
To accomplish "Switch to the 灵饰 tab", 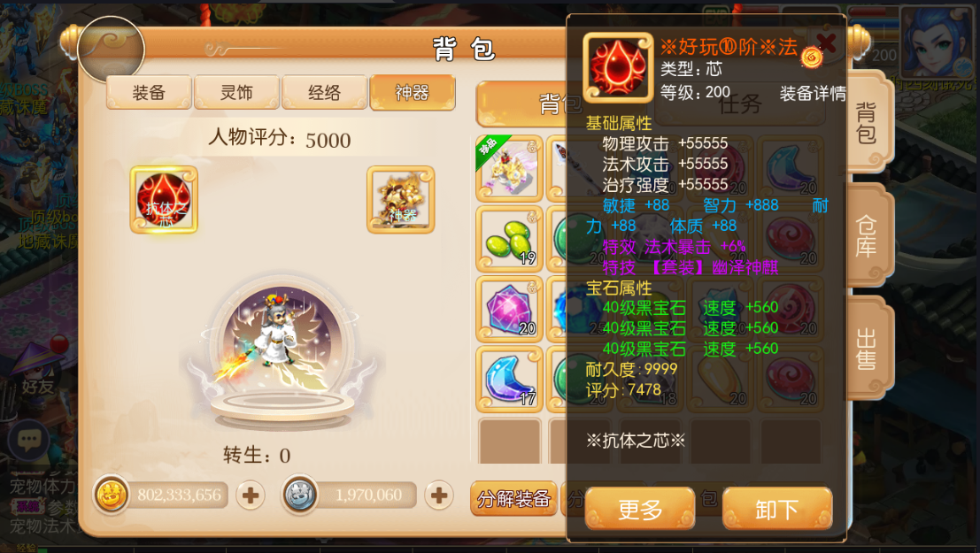I will [237, 93].
